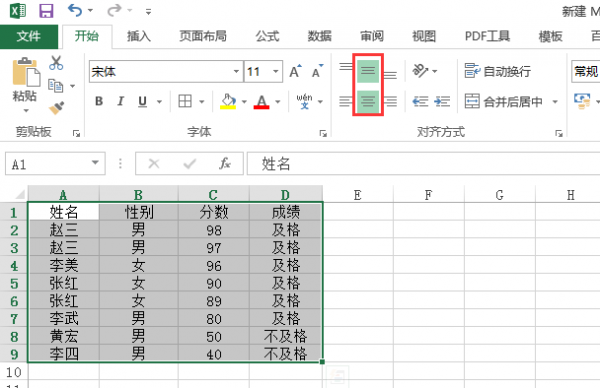
Task: Expand the Underline style arrow
Action: pos(160,102)
